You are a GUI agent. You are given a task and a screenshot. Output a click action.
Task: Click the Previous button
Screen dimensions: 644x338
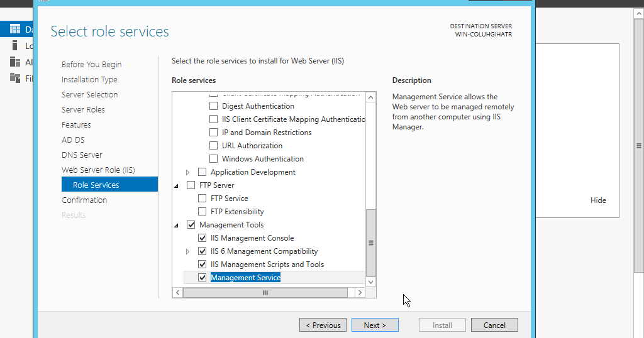point(323,325)
